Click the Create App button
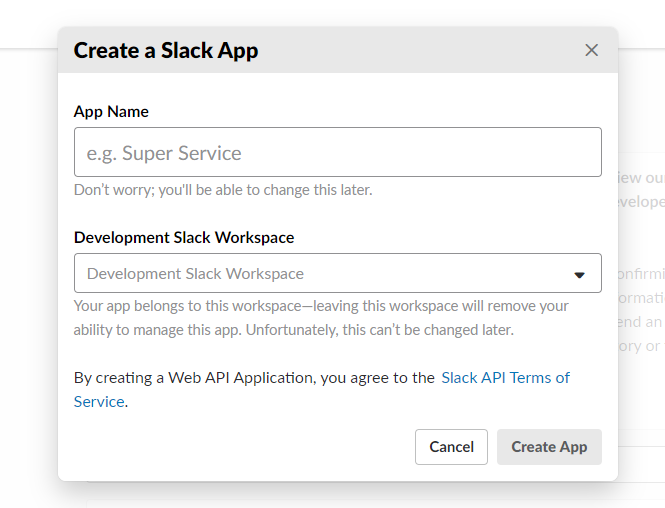 549,447
